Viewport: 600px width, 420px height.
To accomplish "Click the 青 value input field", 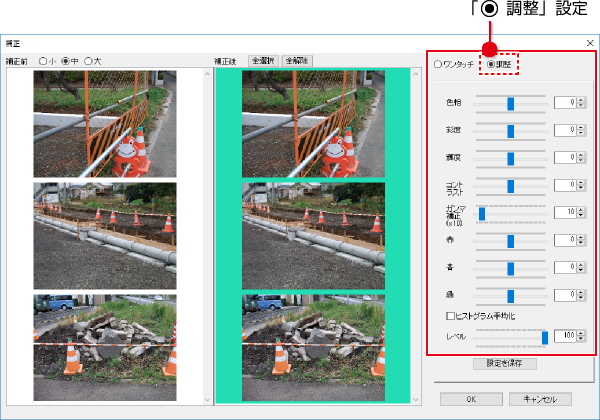I will coord(565,267).
